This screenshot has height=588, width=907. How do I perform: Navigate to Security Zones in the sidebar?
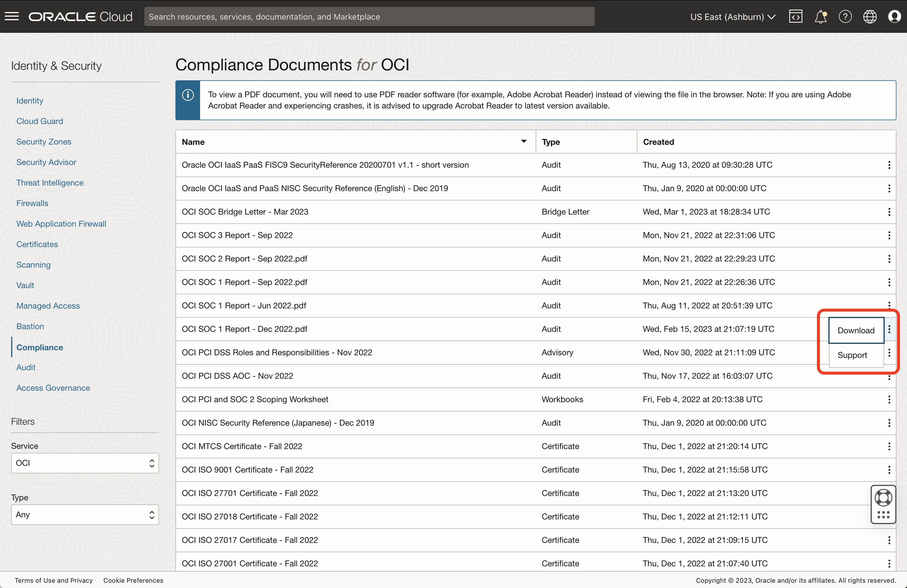click(x=44, y=141)
